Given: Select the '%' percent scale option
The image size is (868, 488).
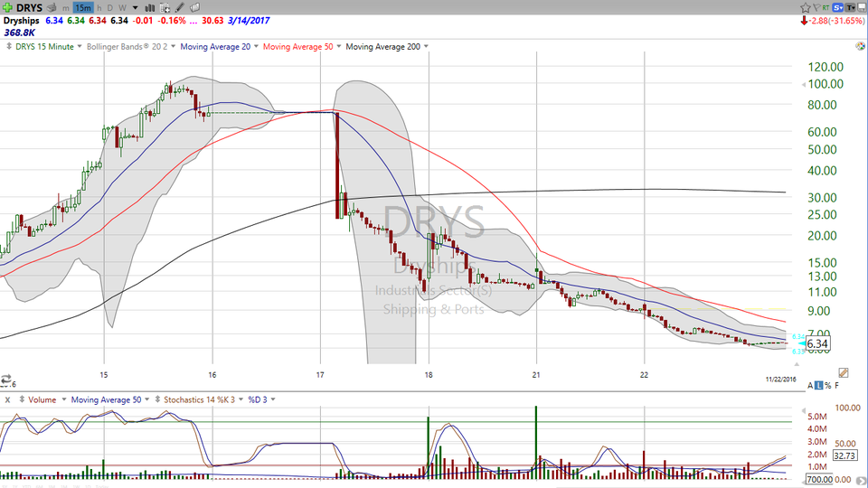Looking at the screenshot, I should pos(827,385).
